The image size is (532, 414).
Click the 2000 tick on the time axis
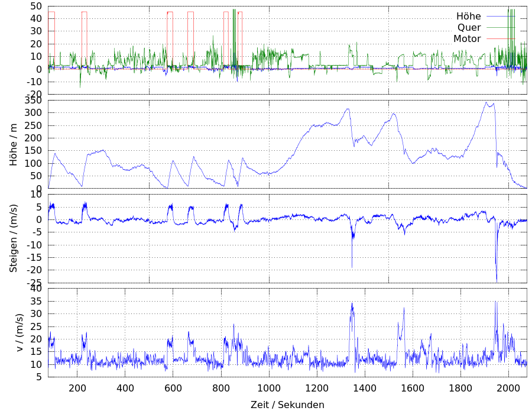[x=508, y=388]
